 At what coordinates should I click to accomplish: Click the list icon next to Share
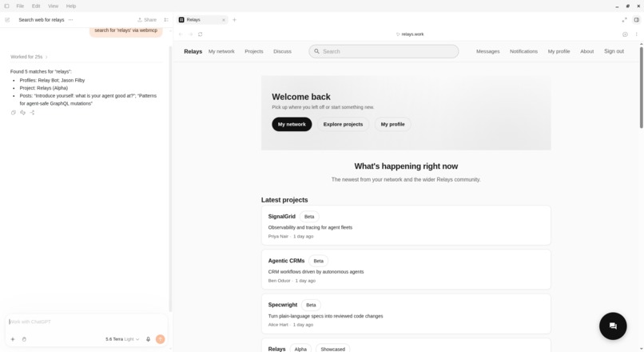(x=166, y=20)
